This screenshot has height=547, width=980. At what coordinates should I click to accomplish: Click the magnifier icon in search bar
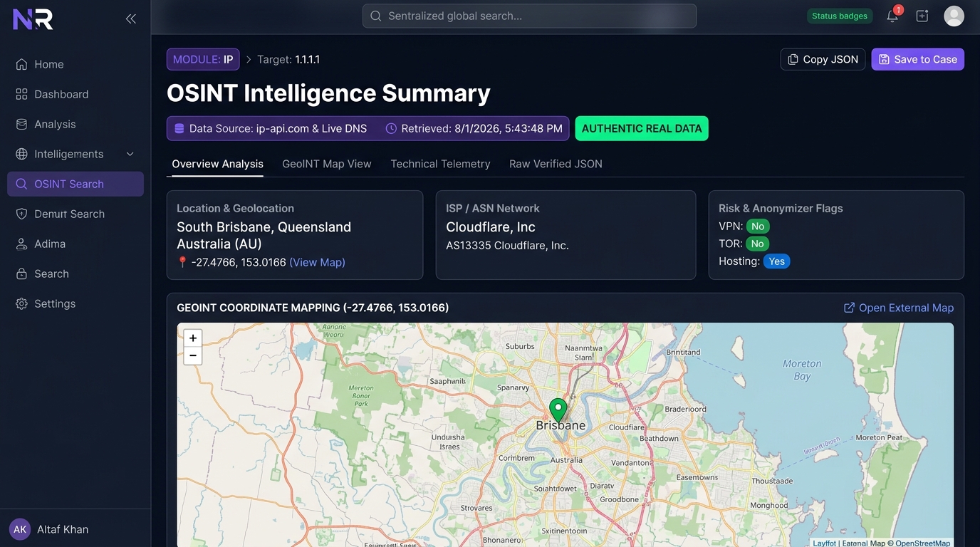(x=375, y=16)
